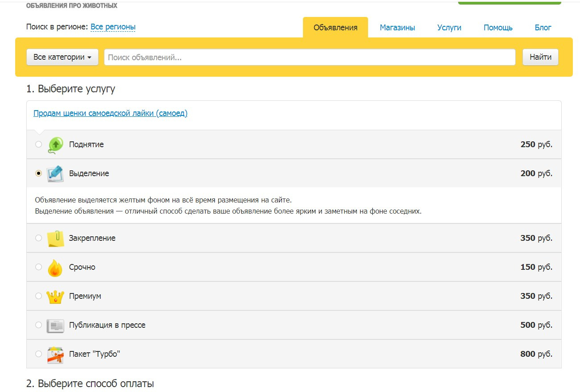580x392 pixels.
Task: Click the Пакет "Турбо" label
Action: [x=95, y=354]
